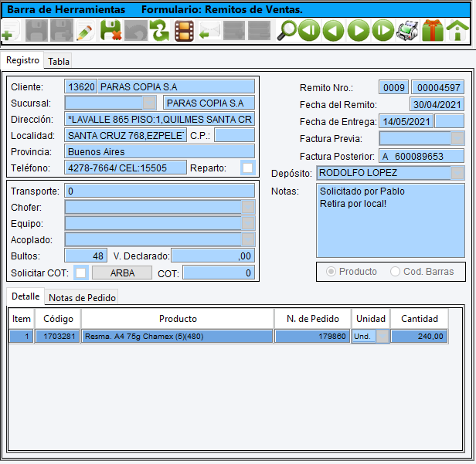The image size is (476, 464).
Task: Toggle the Solicitar COT checkbox
Action: click(x=80, y=273)
